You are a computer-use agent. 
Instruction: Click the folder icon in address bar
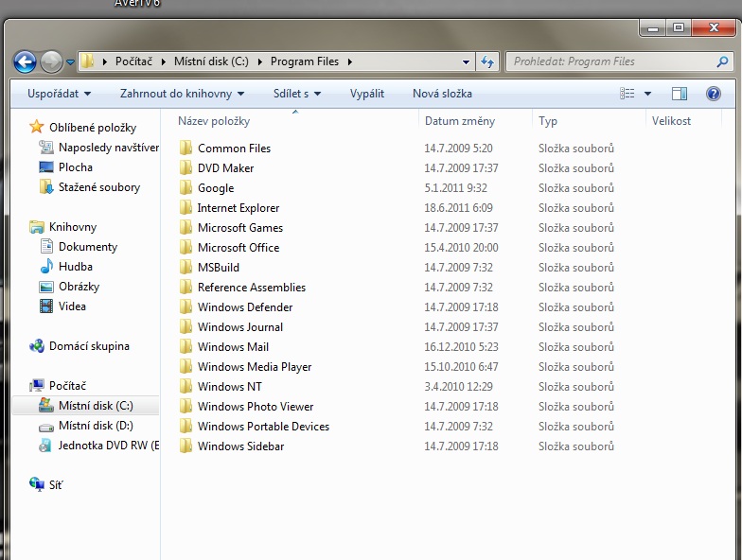point(87,61)
